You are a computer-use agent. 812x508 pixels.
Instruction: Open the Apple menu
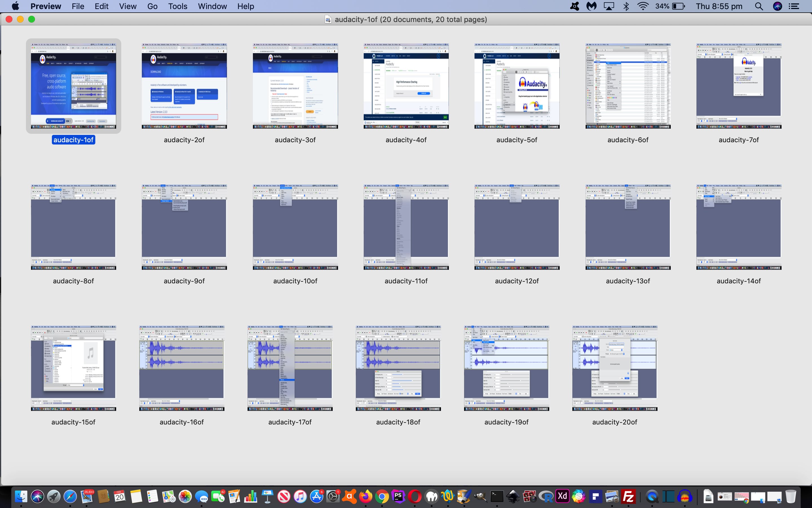point(15,6)
